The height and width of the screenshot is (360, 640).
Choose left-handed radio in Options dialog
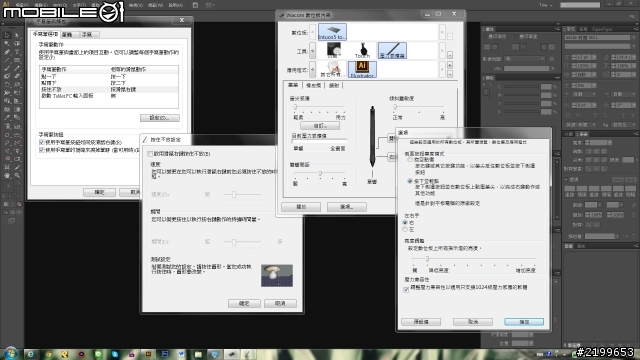point(405,230)
